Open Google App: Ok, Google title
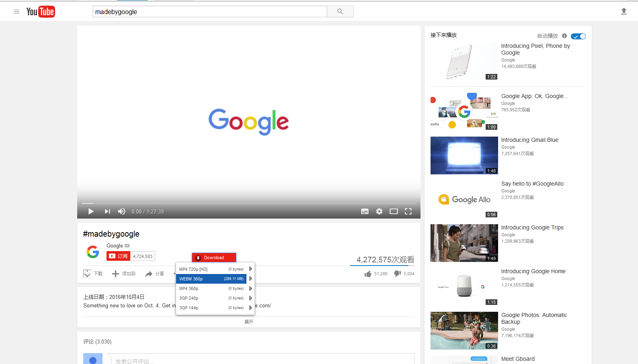Screen dimensions: 638x364 pyautogui.click(x=535, y=96)
